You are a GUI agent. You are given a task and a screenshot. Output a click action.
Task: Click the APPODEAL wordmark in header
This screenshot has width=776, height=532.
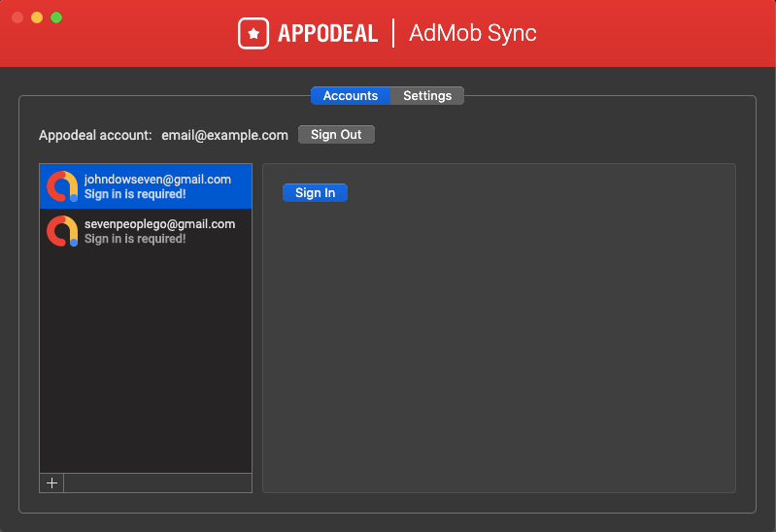point(327,33)
